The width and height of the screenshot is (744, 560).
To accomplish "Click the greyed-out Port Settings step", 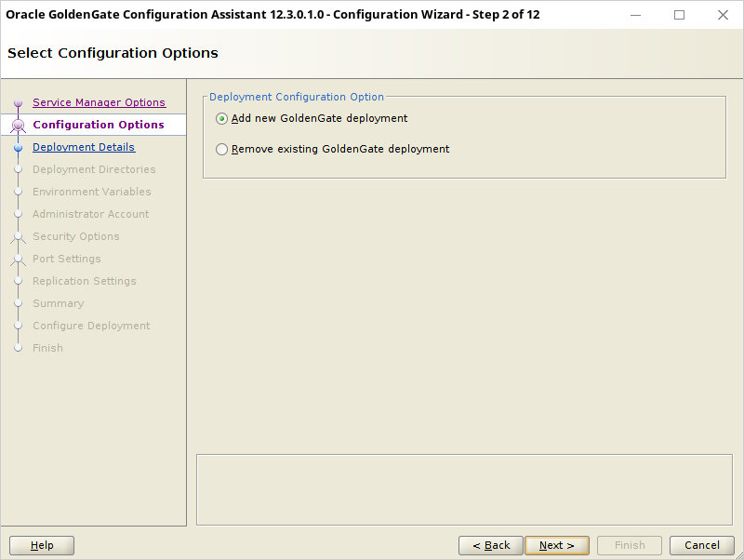I will (x=66, y=259).
